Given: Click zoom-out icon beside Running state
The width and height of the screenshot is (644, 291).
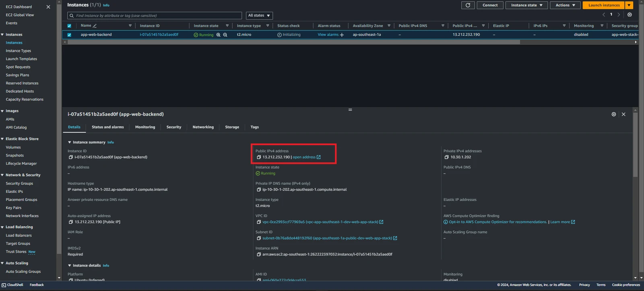Looking at the screenshot, I should 225,35.
